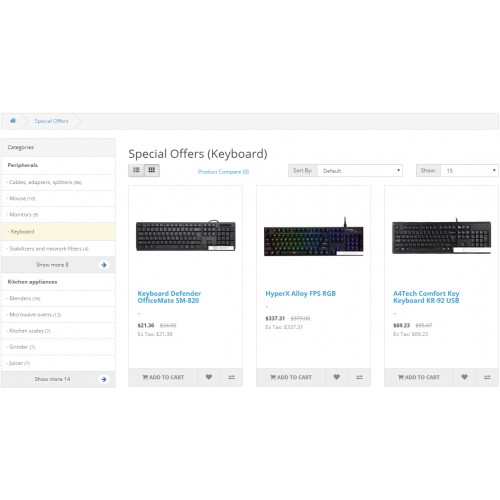This screenshot has width=500, height=500.
Task: Open A4Tech Comfort Key Keyboard KR-92 USB title
Action: coord(426,297)
